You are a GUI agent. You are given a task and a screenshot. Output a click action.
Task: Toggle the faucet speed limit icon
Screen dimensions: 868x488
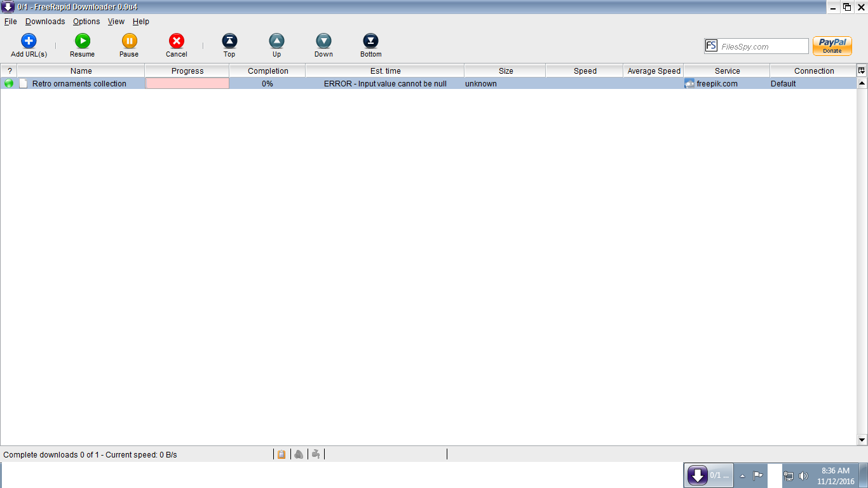(x=316, y=454)
